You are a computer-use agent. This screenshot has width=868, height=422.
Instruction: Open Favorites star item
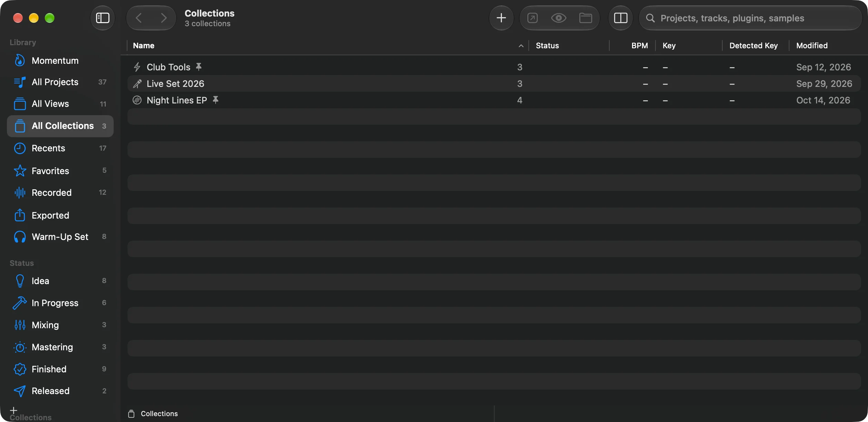tap(60, 171)
